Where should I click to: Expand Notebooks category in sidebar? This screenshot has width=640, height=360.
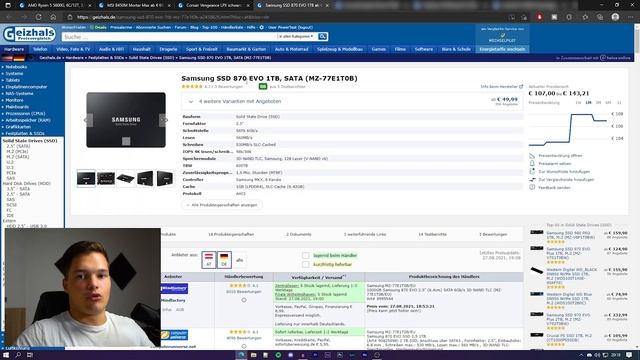[16, 67]
